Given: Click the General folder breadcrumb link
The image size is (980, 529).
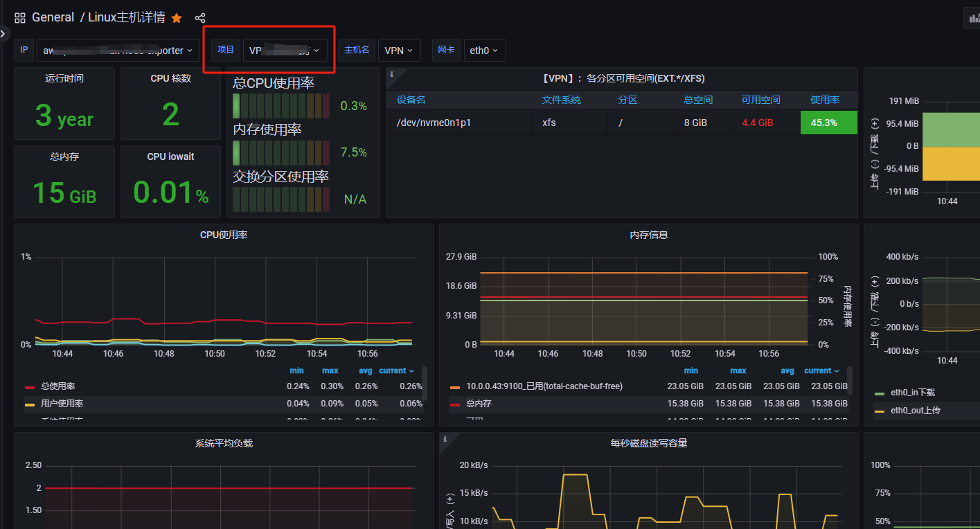Looking at the screenshot, I should (x=53, y=17).
